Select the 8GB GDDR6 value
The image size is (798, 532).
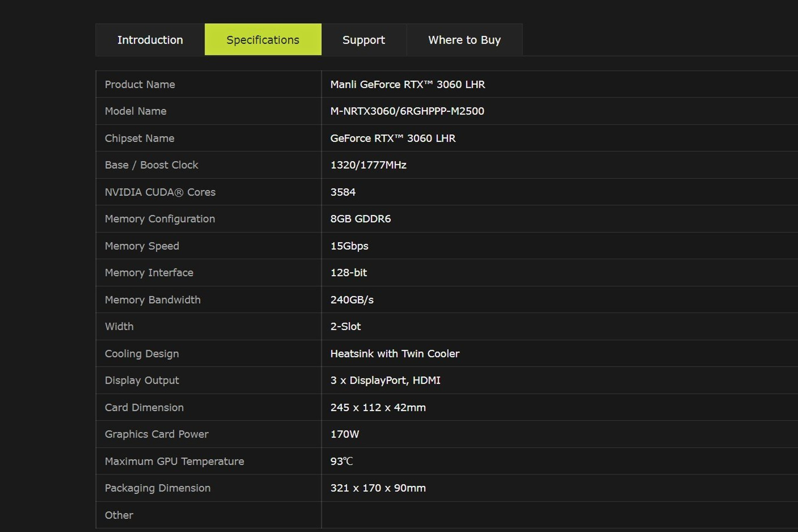point(361,219)
